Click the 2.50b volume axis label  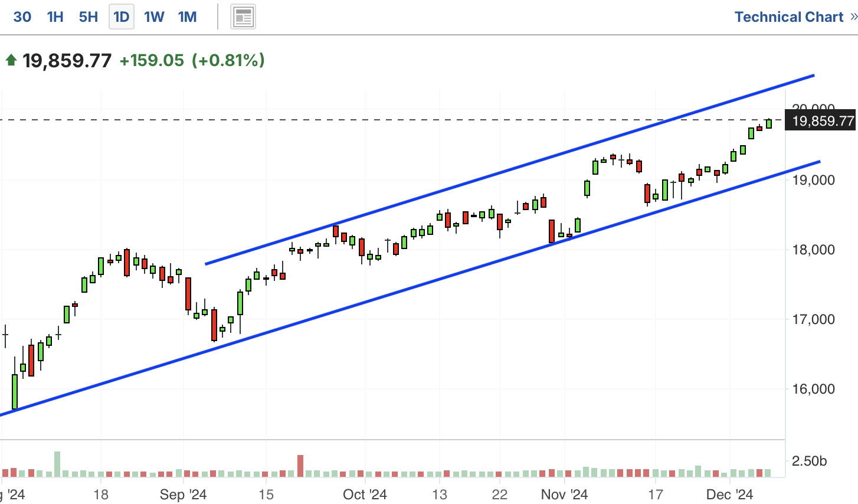pos(809,461)
